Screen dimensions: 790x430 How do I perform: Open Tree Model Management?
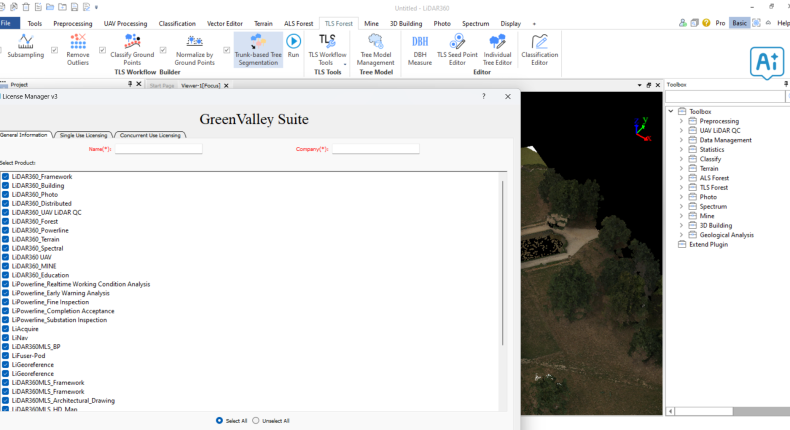click(375, 49)
